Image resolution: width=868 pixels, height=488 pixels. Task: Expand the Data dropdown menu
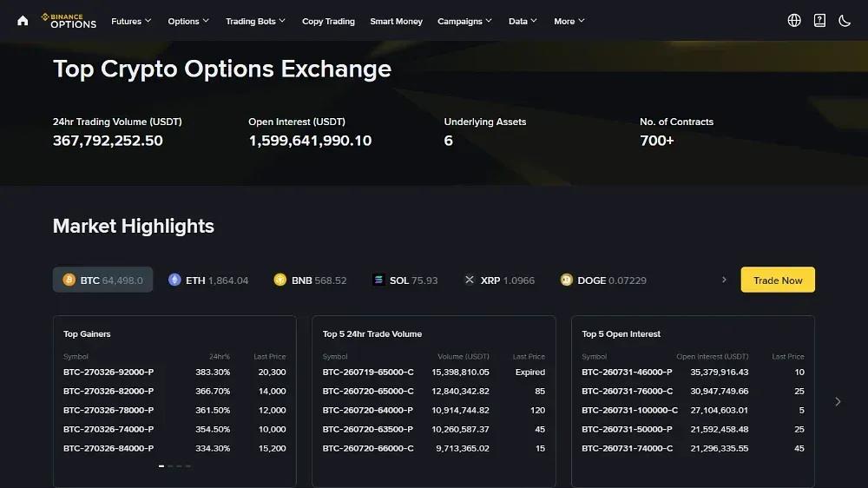click(x=523, y=21)
